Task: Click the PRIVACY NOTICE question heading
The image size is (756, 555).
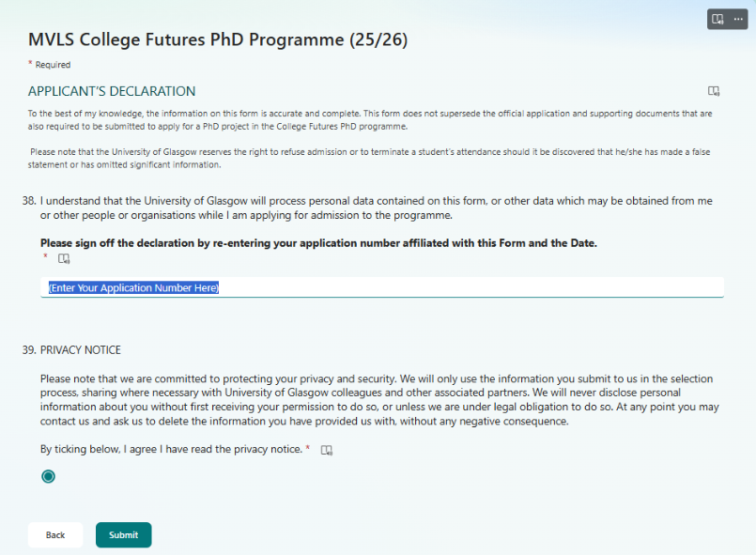Action: point(81,350)
